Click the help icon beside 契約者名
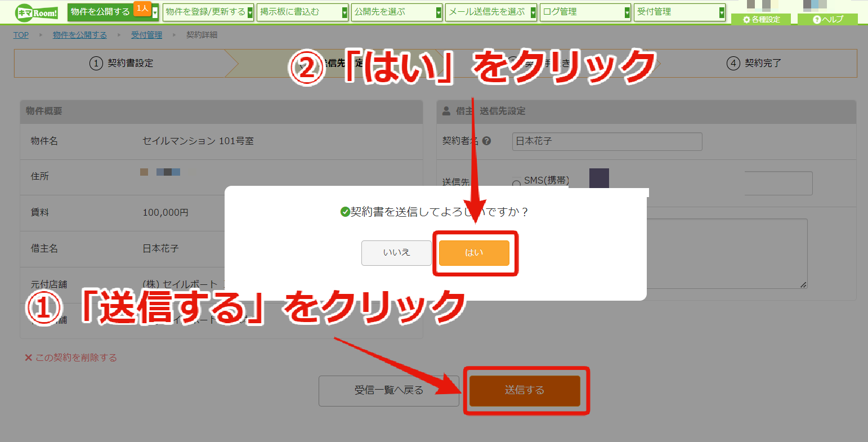 tap(487, 141)
